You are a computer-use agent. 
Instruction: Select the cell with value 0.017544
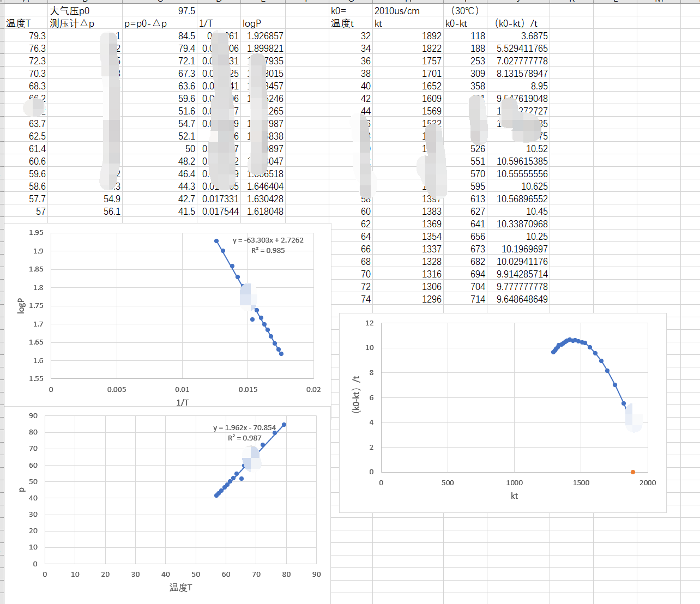coord(220,212)
